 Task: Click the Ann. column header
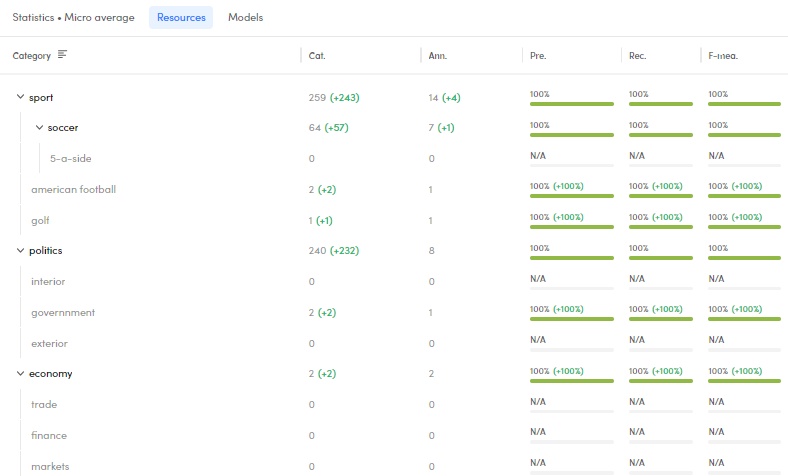click(x=437, y=56)
